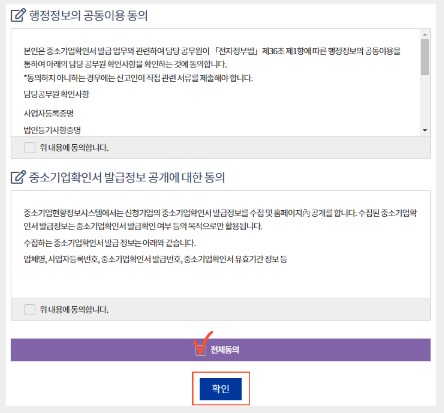
Task: Click the blue 확인 button
Action: point(221,389)
